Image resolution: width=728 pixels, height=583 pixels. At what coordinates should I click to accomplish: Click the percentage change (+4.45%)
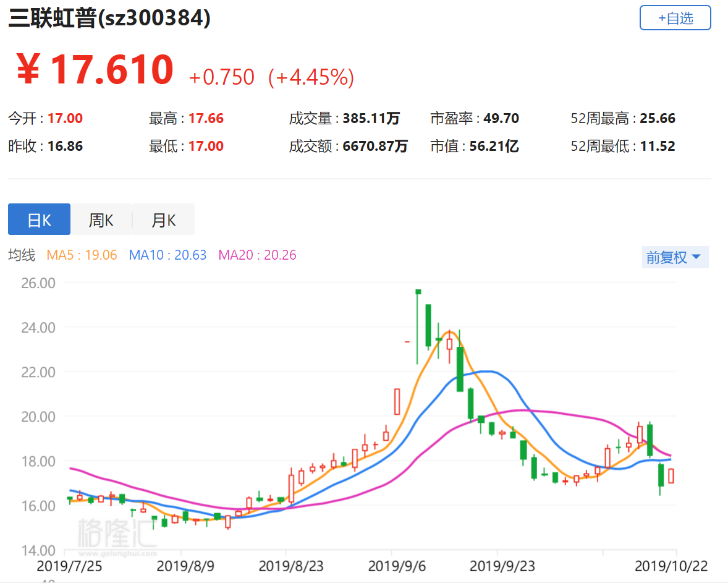(311, 77)
